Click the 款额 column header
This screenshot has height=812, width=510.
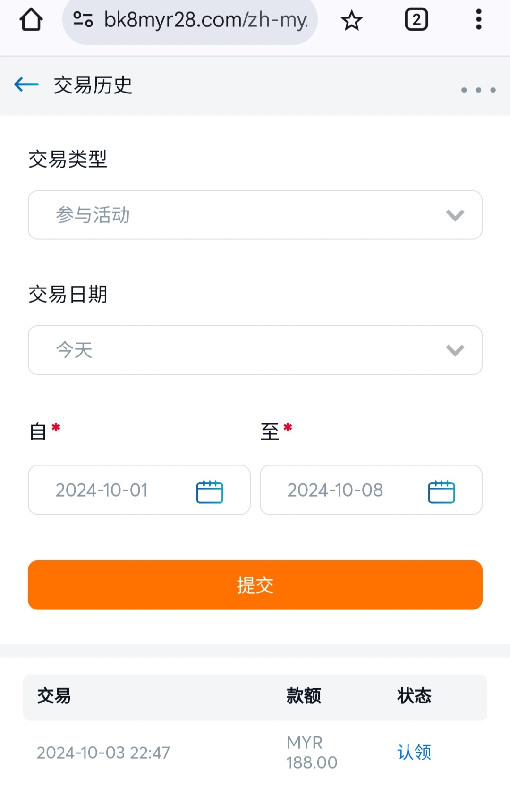pyautogui.click(x=304, y=696)
